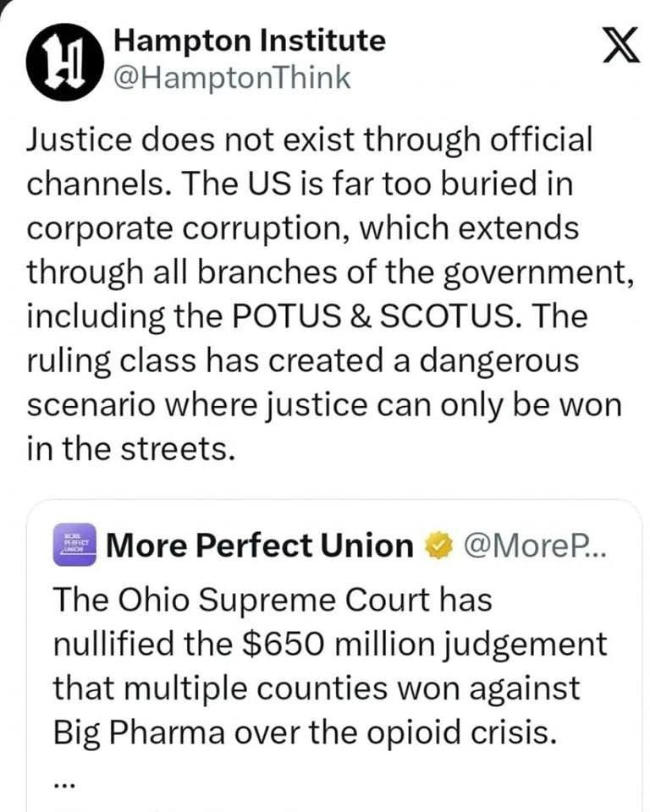650x812 pixels.
Task: Open the More Perfect Union avatar icon
Action: pos(78,546)
